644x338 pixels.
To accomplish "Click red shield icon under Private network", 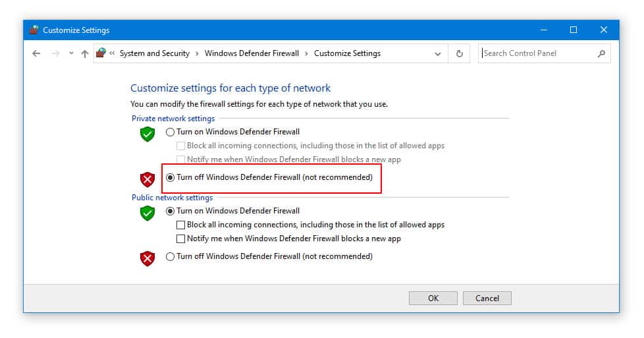I will coord(148,179).
